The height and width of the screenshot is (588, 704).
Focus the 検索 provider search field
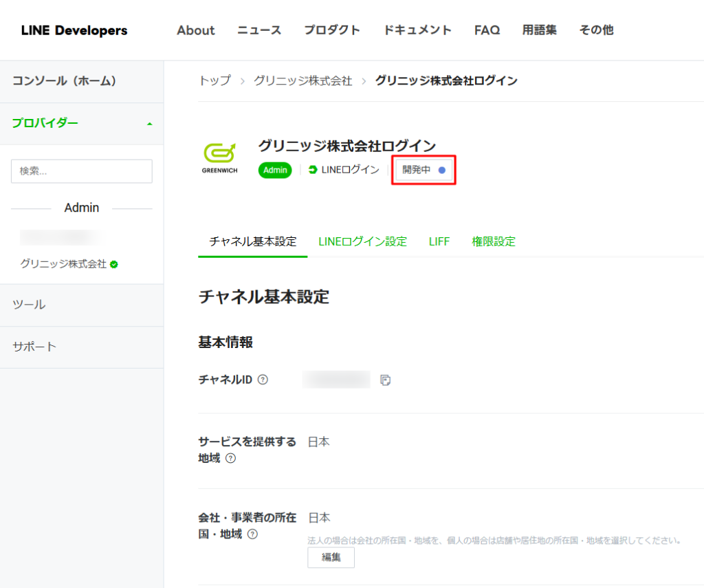tap(82, 171)
